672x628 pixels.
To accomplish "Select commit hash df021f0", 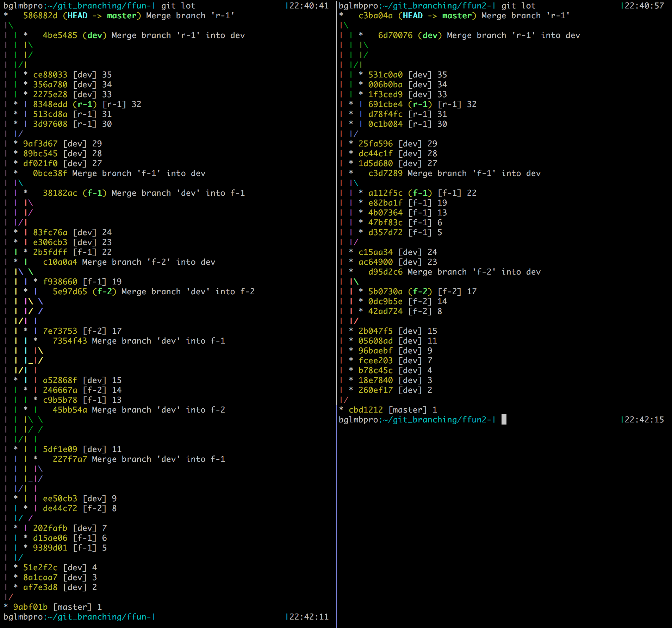I will click(40, 164).
